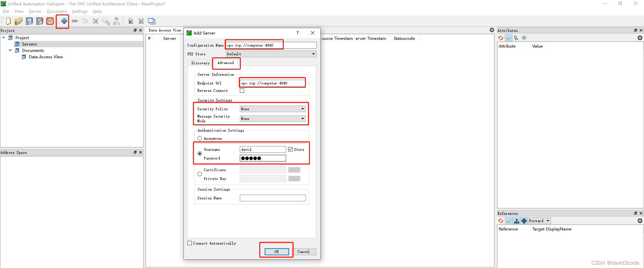Click the plus circle icon in Attributes panel
Viewport: 644px width, 268px height.
point(640,38)
